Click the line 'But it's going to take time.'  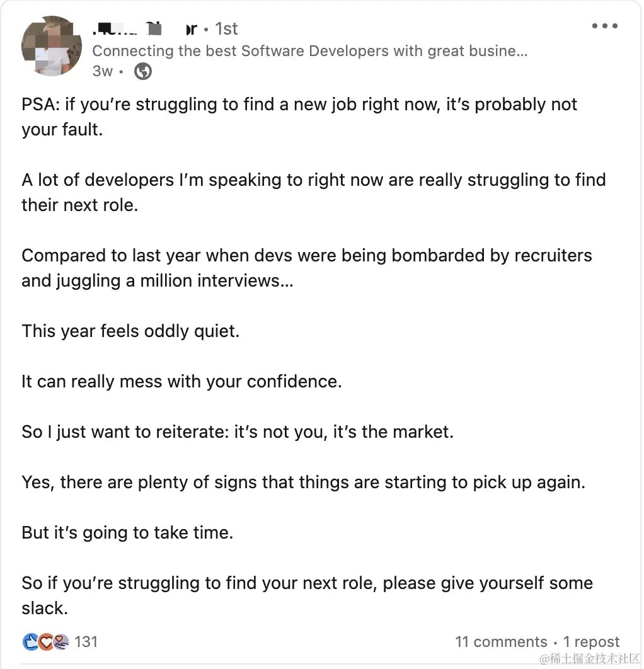tap(128, 533)
